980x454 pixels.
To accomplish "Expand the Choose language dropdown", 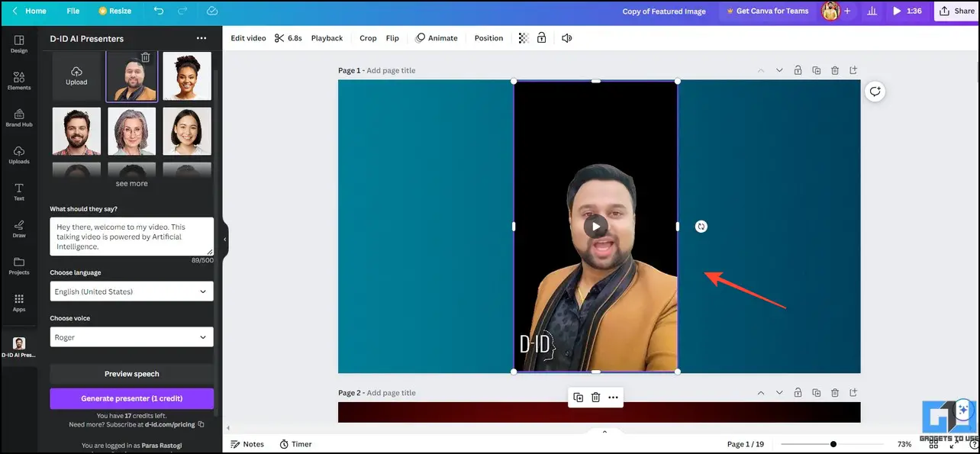I will (x=131, y=291).
